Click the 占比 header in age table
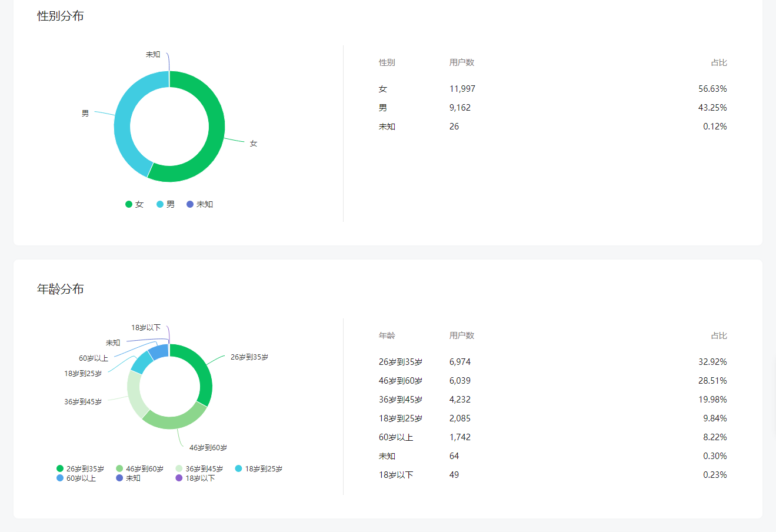776x532 pixels. [719, 335]
